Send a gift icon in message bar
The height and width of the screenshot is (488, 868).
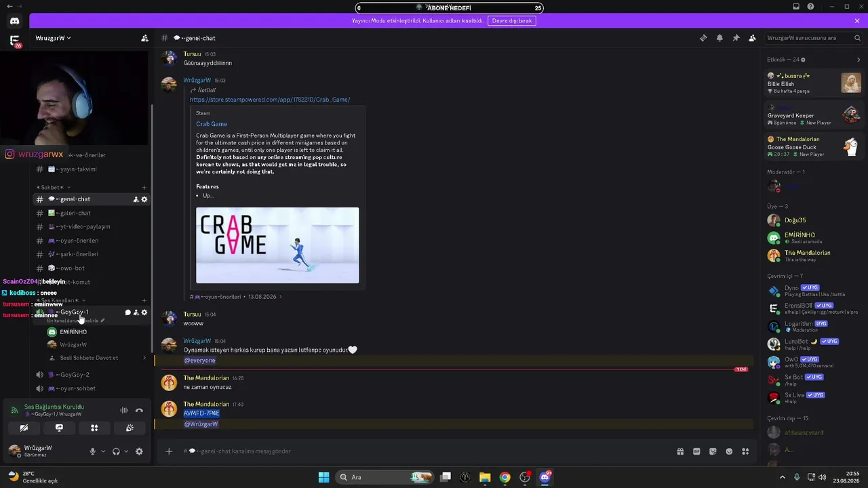[680, 451]
